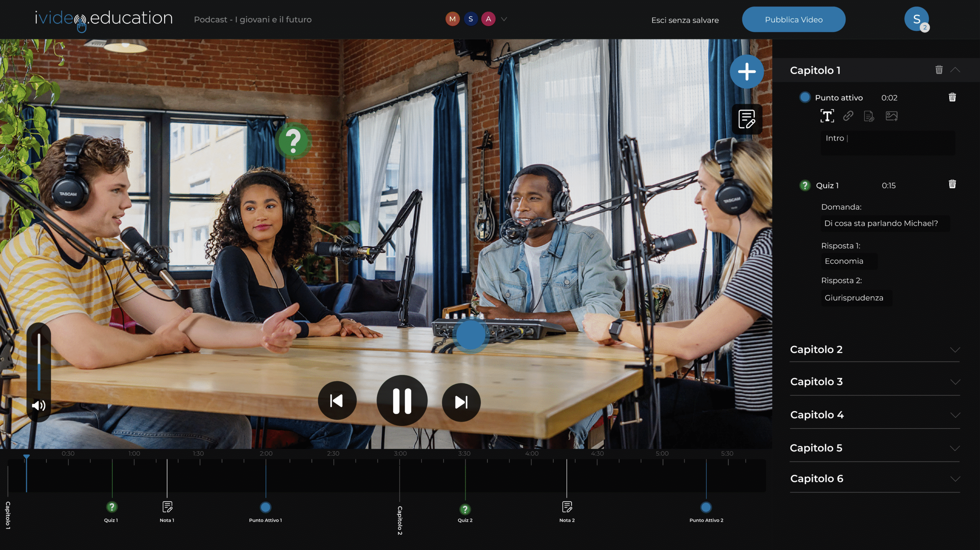Delete Capitolo 1 using header trash icon

coord(939,70)
